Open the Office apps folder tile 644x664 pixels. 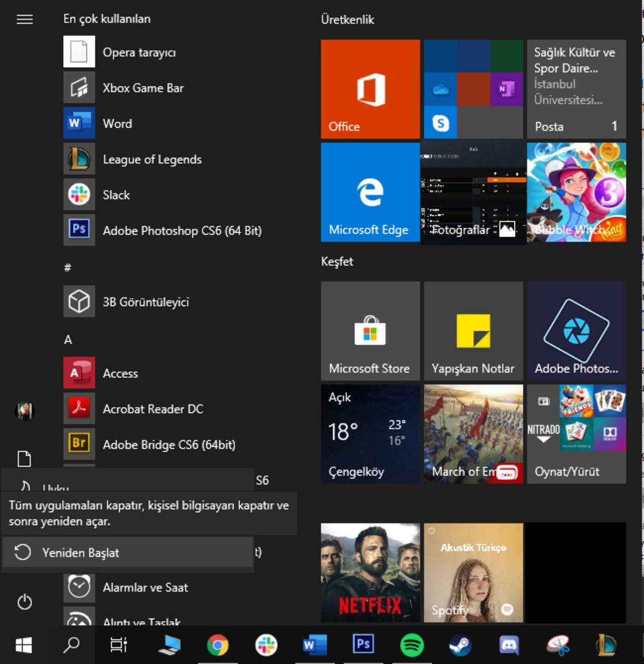(x=473, y=89)
